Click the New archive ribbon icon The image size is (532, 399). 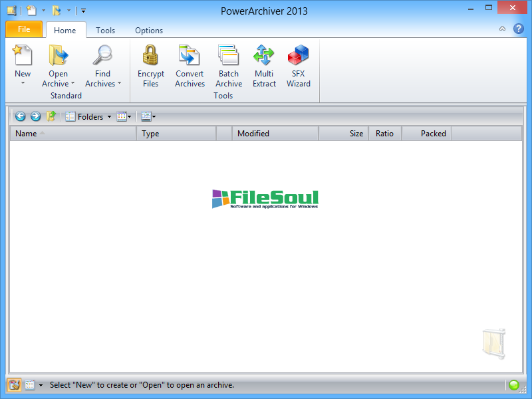[x=23, y=55]
